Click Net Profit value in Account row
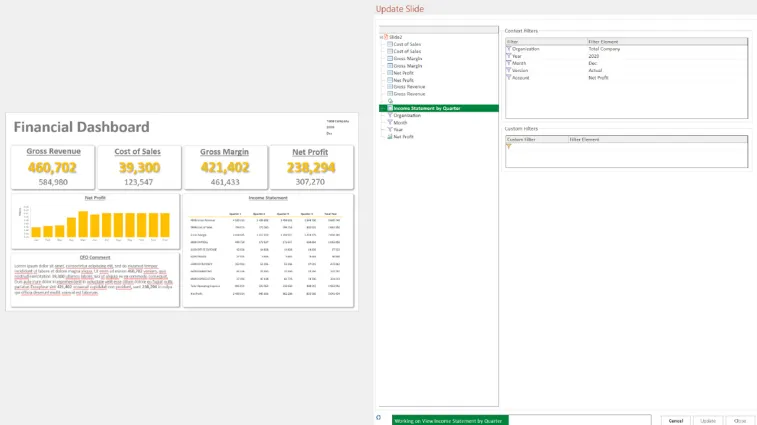Image resolution: width=757 pixels, height=425 pixels. pos(598,78)
